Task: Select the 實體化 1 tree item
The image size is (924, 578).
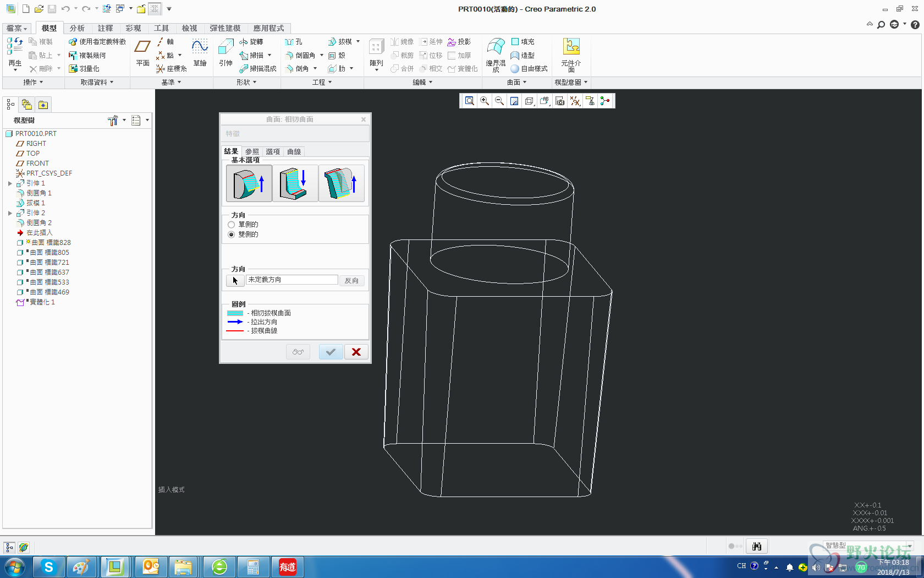Action: (x=36, y=302)
